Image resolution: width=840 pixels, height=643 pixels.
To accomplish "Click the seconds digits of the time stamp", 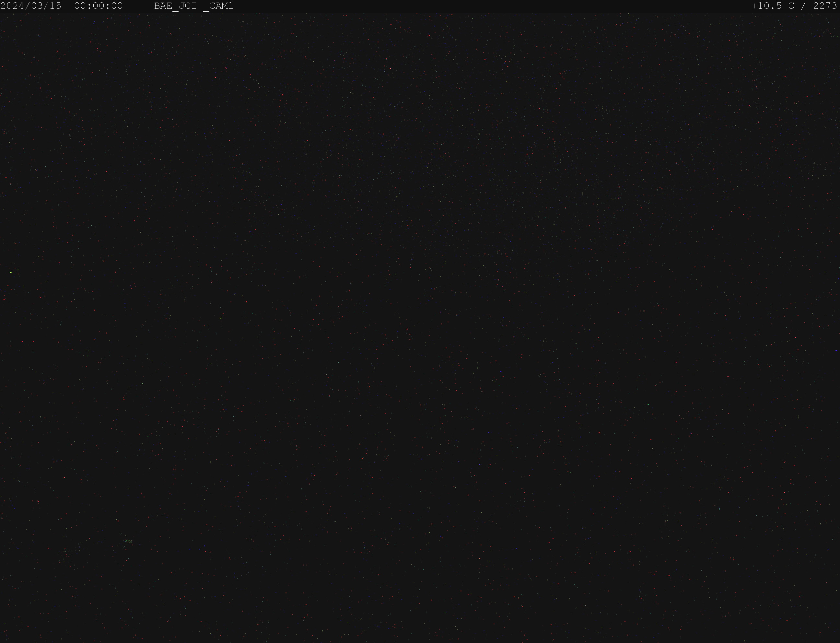I will [117, 6].
